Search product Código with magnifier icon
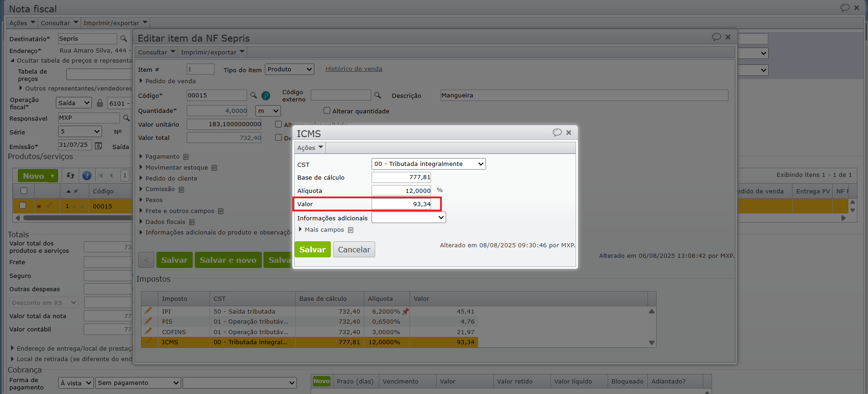Image resolution: width=868 pixels, height=394 pixels. pos(253,95)
